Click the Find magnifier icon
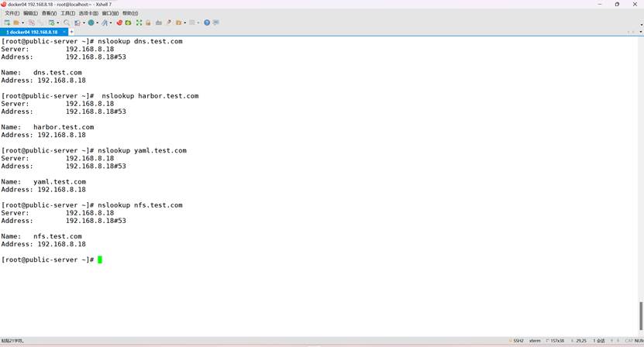The height and width of the screenshot is (347, 644). pos(67,22)
